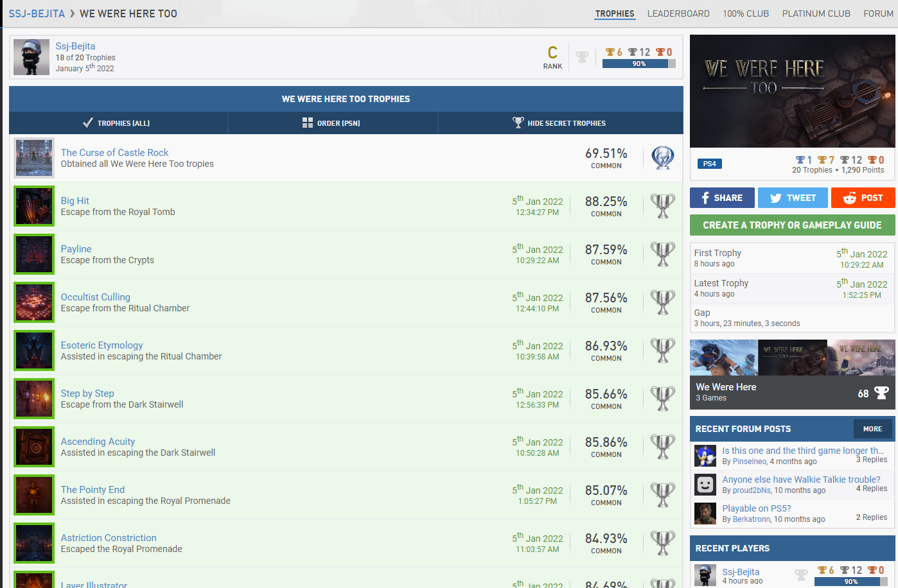Click the PS4 platform badge
This screenshot has height=588, width=898.
(709, 164)
